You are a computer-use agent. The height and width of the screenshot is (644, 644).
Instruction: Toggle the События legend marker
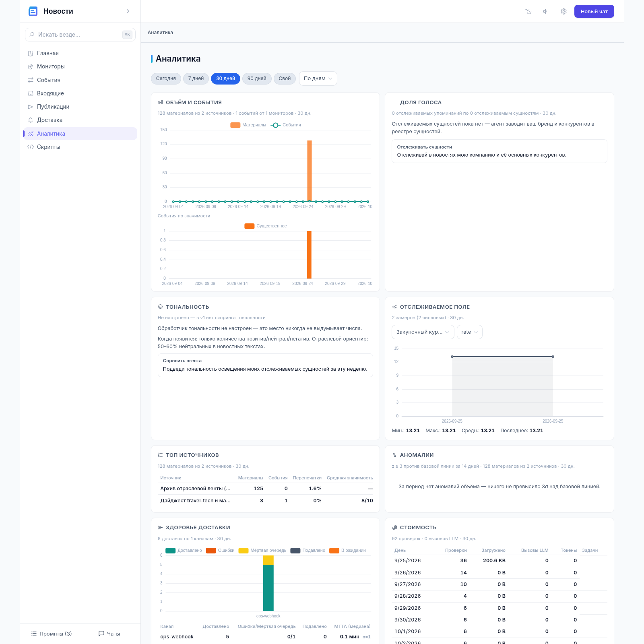[x=276, y=125]
